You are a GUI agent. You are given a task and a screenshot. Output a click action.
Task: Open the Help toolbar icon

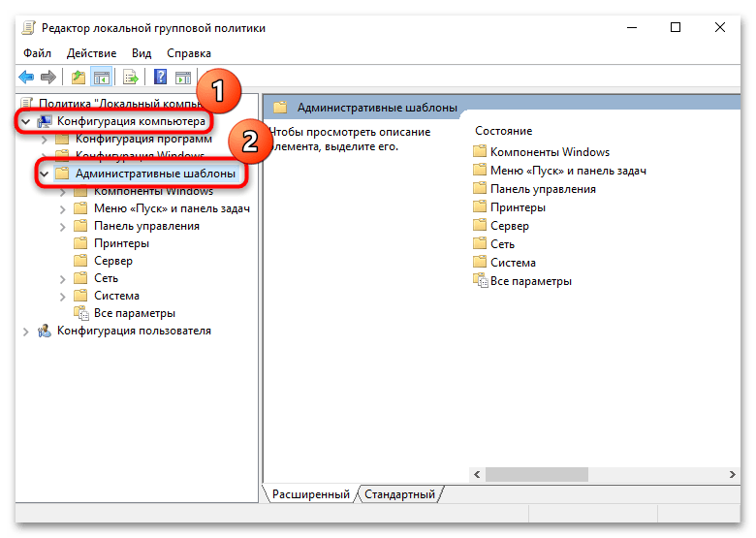pyautogui.click(x=160, y=77)
